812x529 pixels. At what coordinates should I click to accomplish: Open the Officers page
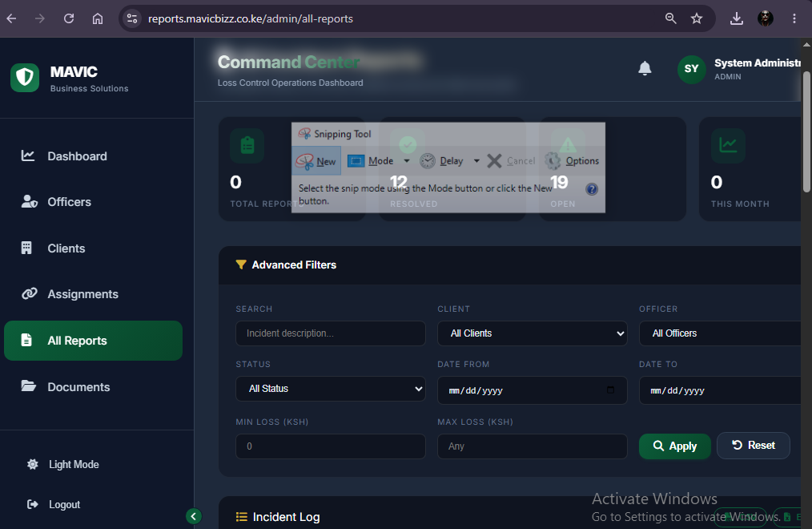(x=93, y=201)
